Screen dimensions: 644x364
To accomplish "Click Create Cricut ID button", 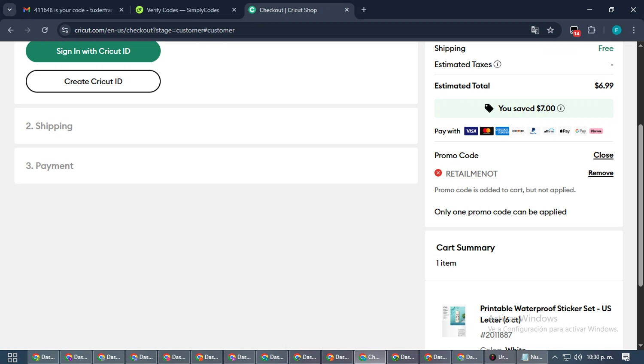I will coord(93,81).
